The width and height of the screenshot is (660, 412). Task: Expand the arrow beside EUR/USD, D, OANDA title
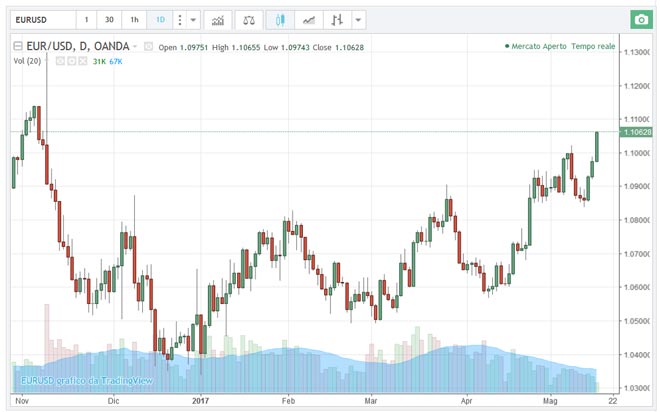point(134,46)
